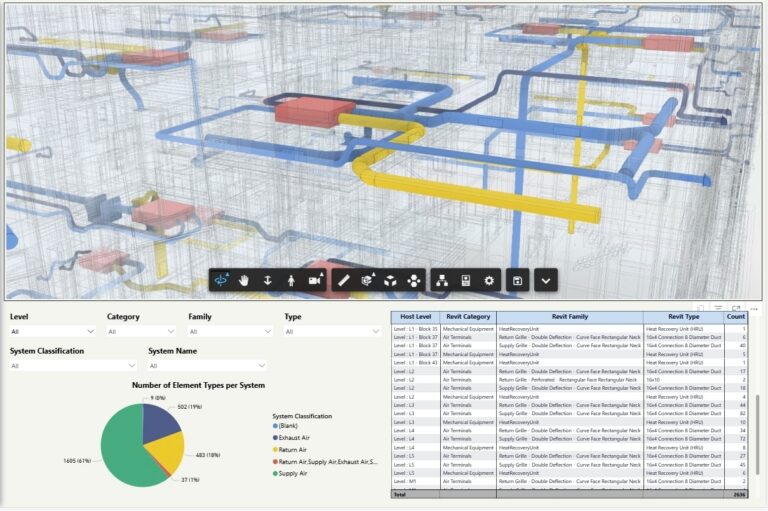Select the Measure ruler tool
The image size is (768, 511).
point(344,280)
